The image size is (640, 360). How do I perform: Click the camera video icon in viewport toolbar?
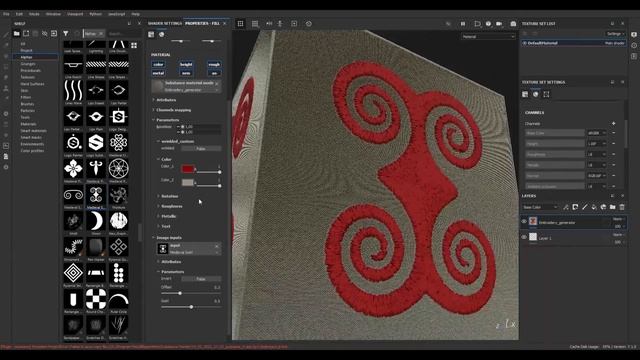tap(499, 24)
